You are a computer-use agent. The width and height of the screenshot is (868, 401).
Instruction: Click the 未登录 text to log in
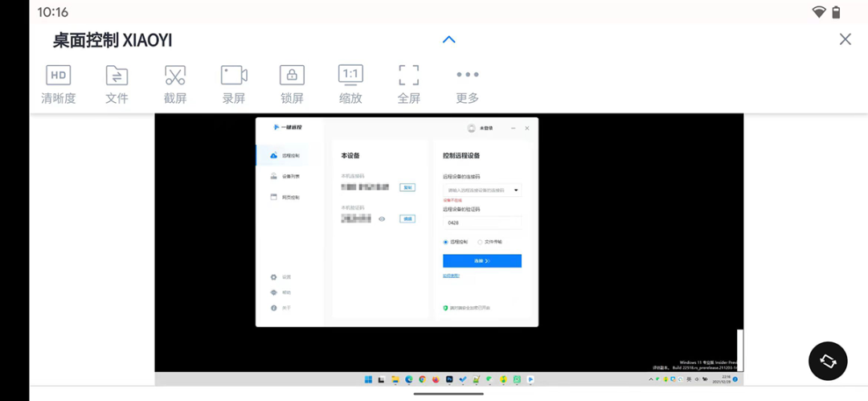pyautogui.click(x=486, y=128)
